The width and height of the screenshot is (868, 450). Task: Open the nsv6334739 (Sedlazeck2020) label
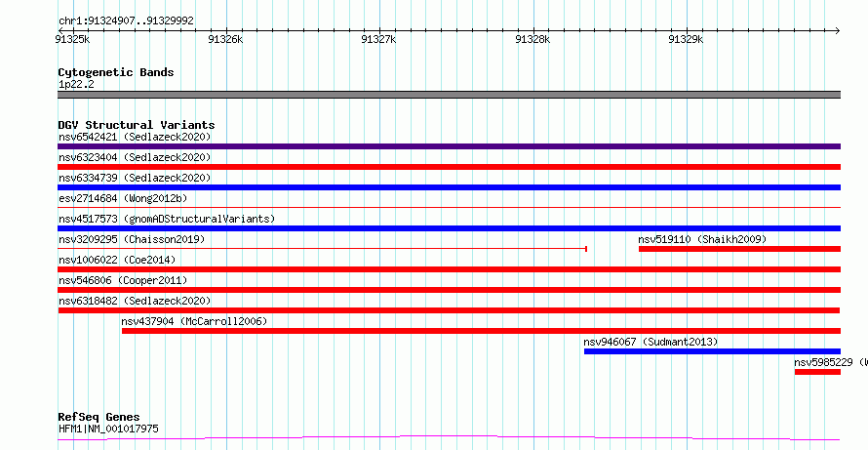pyautogui.click(x=135, y=178)
